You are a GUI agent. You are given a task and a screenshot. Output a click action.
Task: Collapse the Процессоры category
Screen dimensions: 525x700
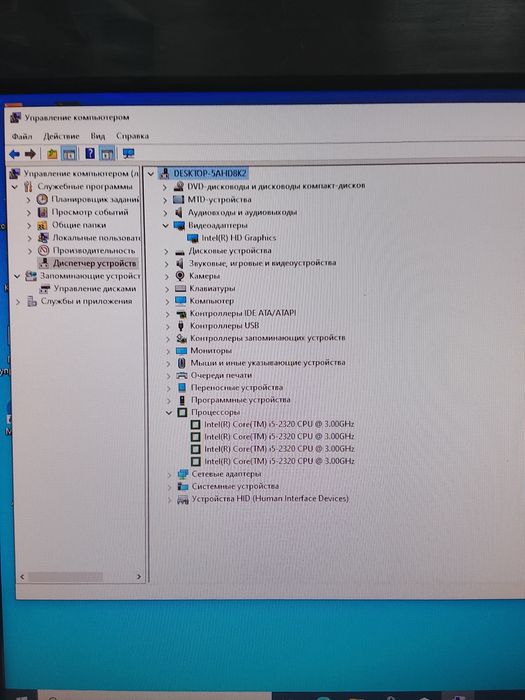tap(169, 412)
